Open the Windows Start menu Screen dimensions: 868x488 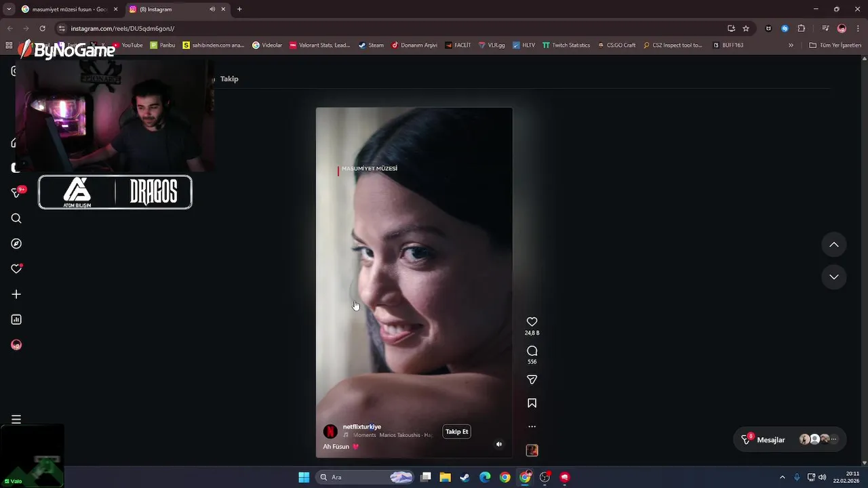(x=304, y=477)
